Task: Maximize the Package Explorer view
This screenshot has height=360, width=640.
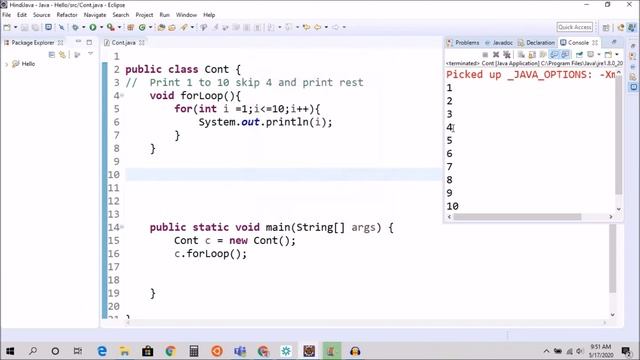Action: [89, 42]
